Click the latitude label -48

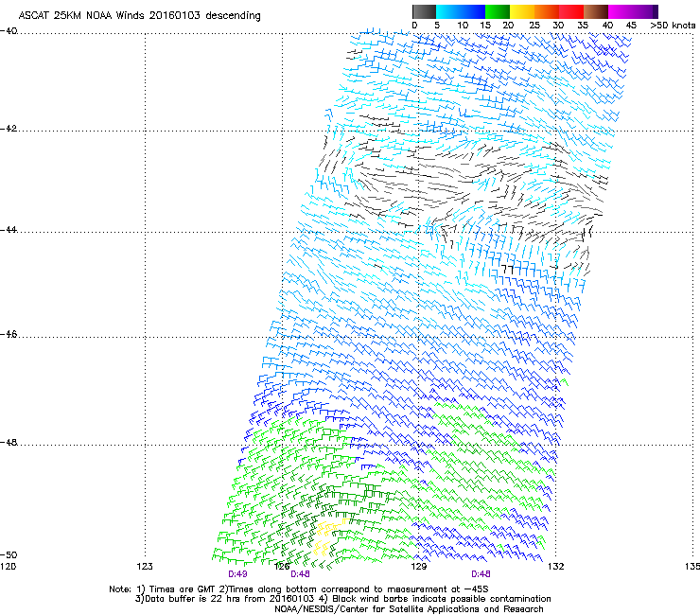pos(9,443)
